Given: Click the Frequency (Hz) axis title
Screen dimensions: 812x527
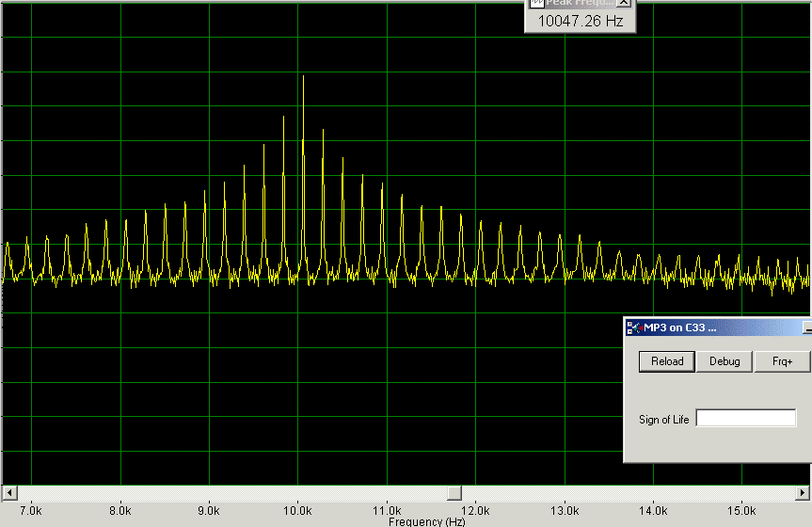Looking at the screenshot, I should (x=426, y=521).
